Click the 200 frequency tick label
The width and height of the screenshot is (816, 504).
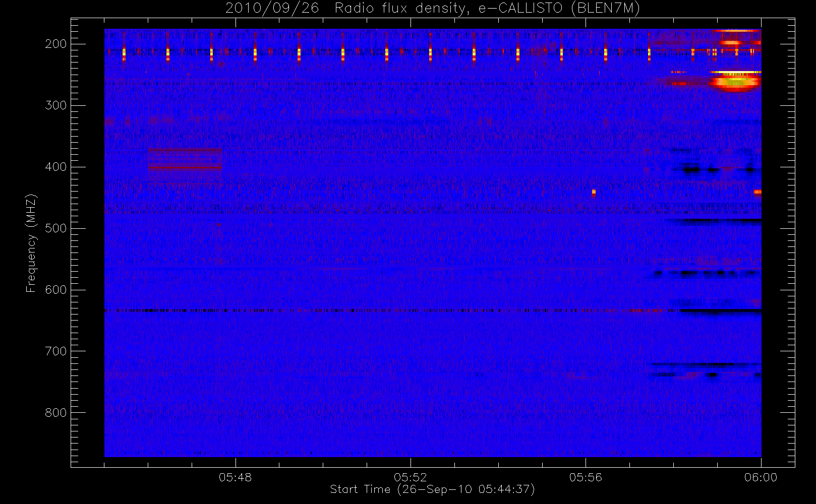[x=56, y=44]
